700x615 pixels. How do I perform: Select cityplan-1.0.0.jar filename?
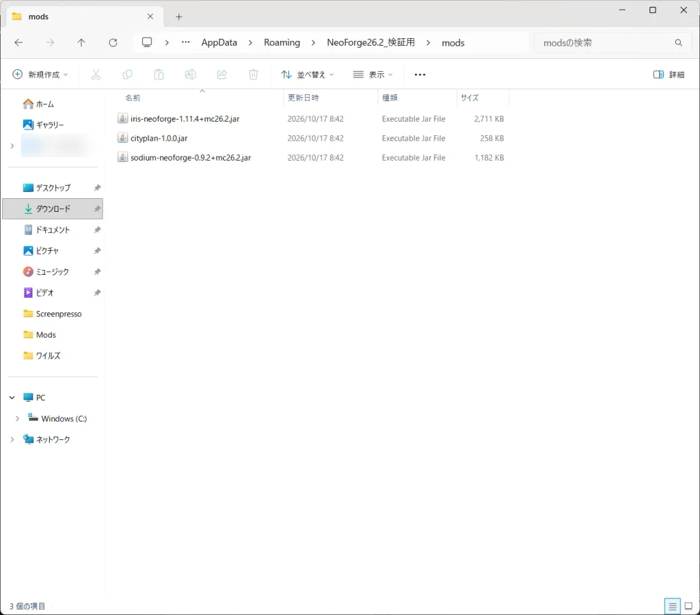tap(159, 138)
